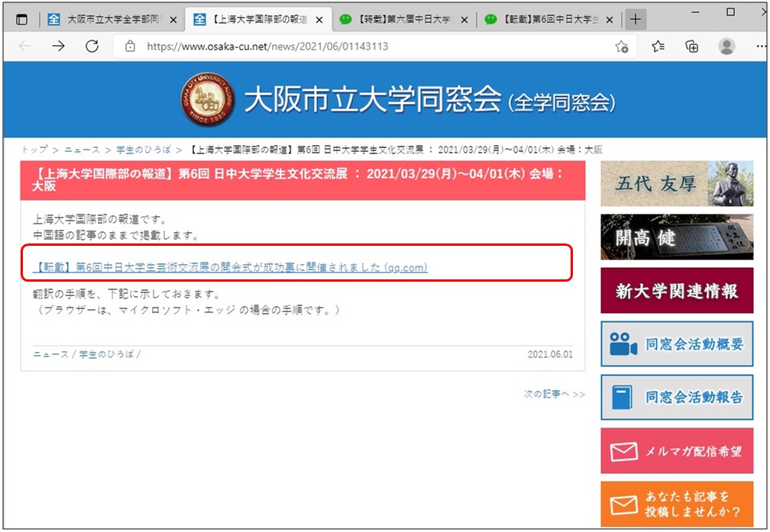The width and height of the screenshot is (770, 532).
Task: Go to 次の記事へ next article link
Action: pyautogui.click(x=554, y=394)
